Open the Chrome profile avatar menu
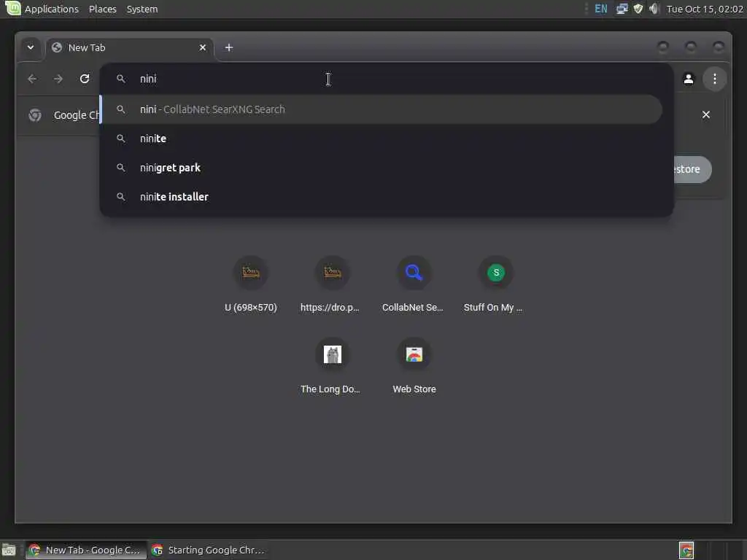The image size is (747, 560). pos(689,79)
